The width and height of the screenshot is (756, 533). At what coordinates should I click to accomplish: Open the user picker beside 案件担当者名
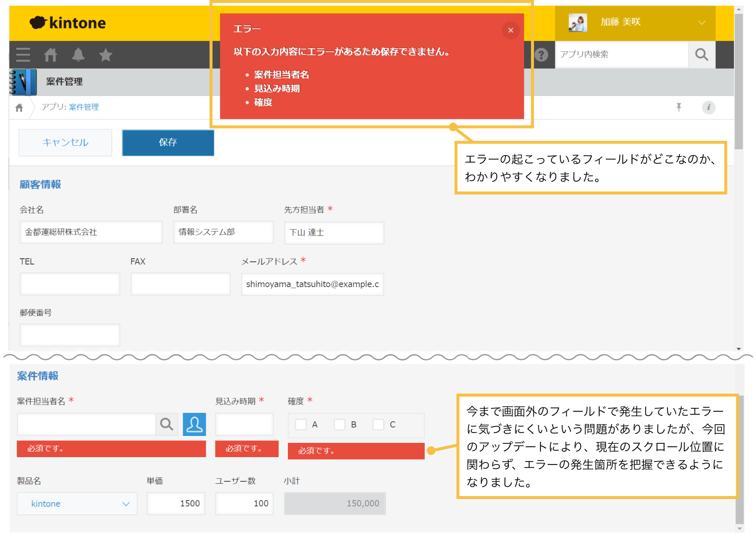tap(194, 424)
